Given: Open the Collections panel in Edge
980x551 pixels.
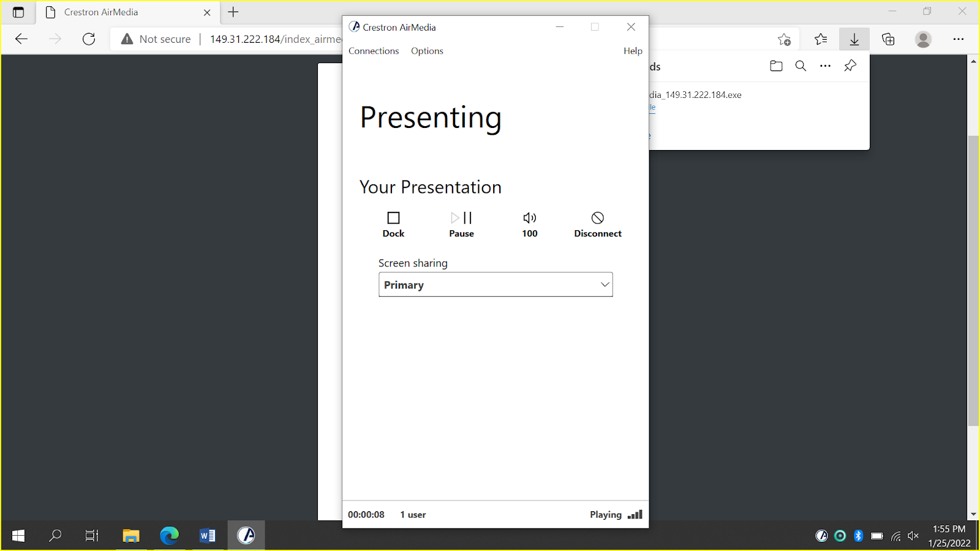Looking at the screenshot, I should click(x=888, y=39).
